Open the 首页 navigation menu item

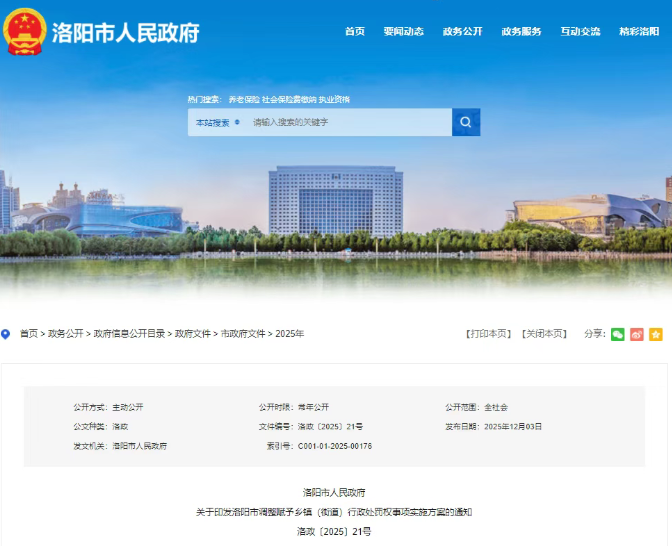pyautogui.click(x=355, y=32)
